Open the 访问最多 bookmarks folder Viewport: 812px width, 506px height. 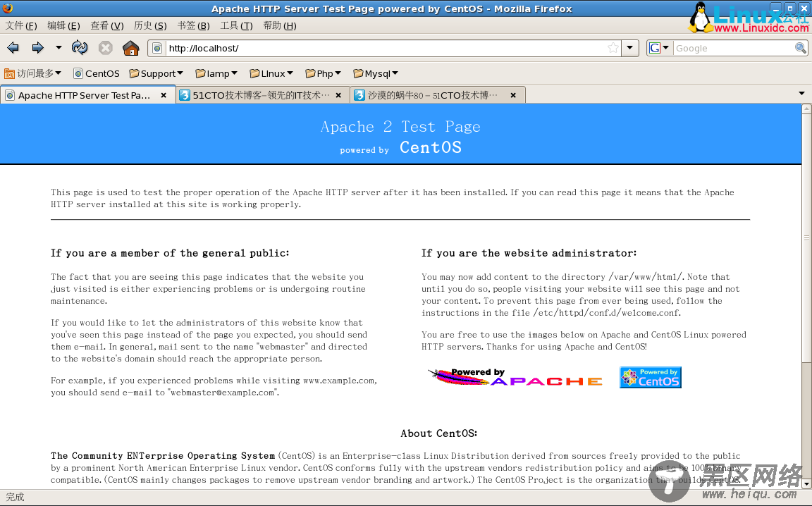32,73
